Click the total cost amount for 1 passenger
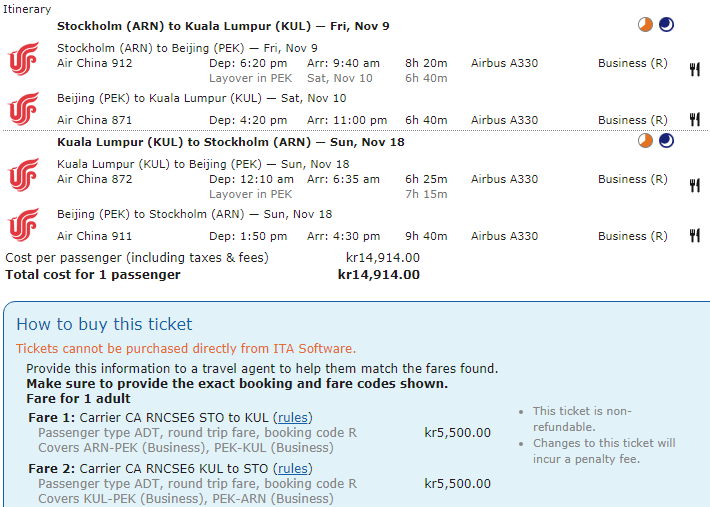The image size is (710, 507). point(378,274)
